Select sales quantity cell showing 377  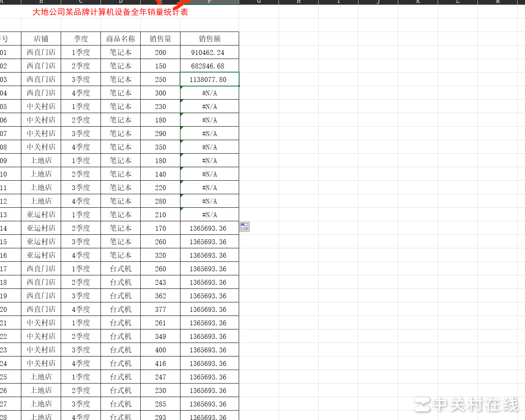(160, 309)
